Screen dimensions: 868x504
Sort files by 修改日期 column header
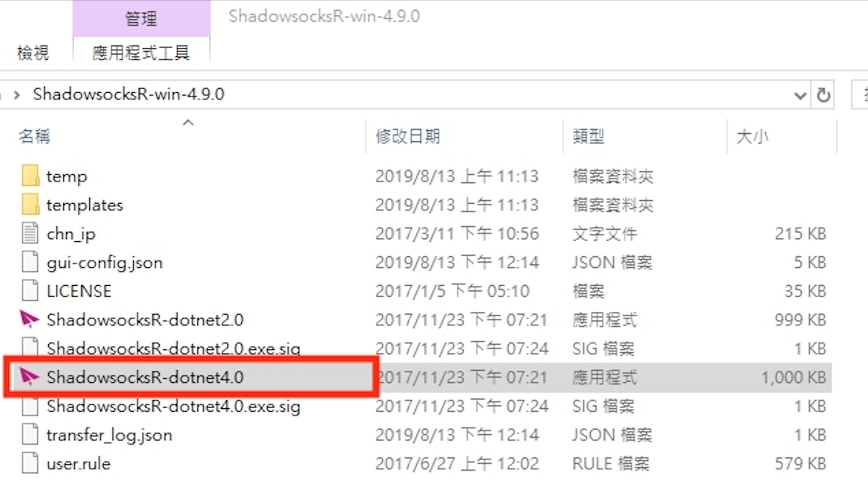tap(407, 136)
